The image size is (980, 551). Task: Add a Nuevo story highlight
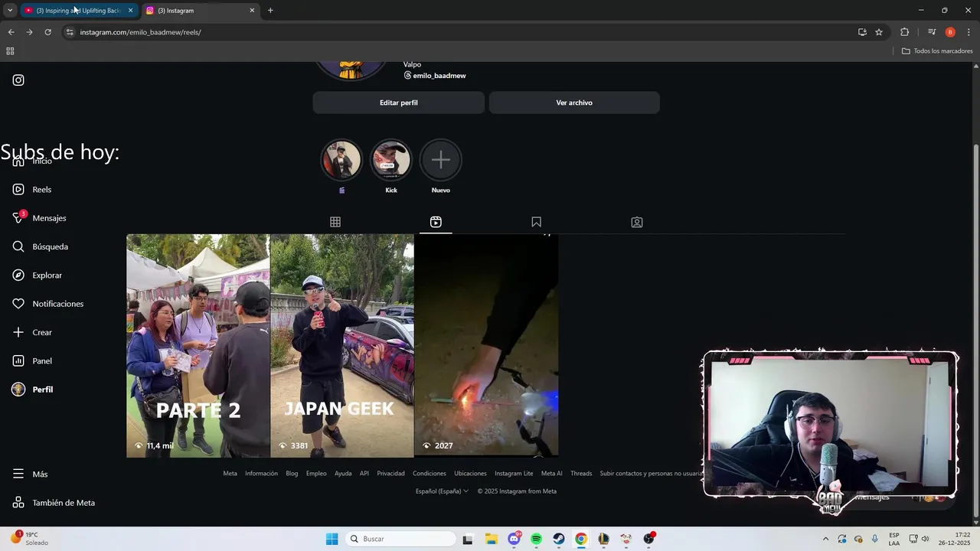tap(441, 160)
